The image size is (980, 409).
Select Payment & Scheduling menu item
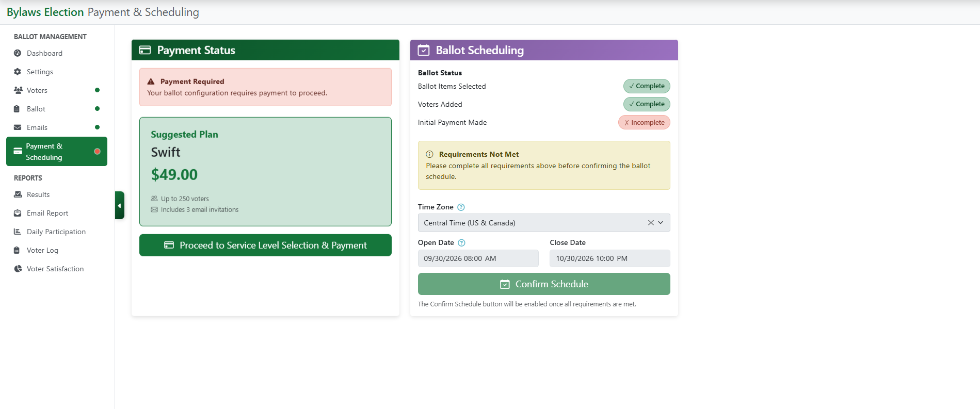coord(57,152)
